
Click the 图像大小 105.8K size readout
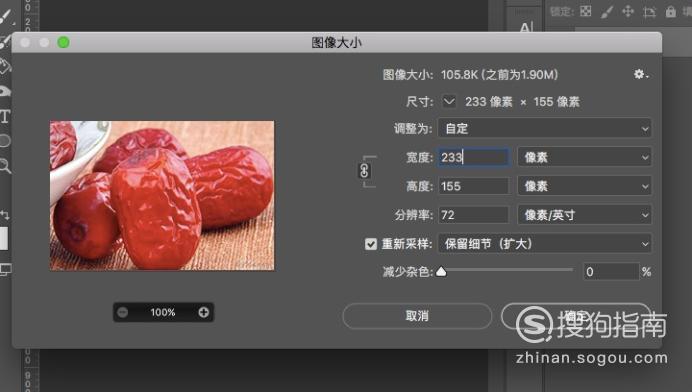click(499, 75)
